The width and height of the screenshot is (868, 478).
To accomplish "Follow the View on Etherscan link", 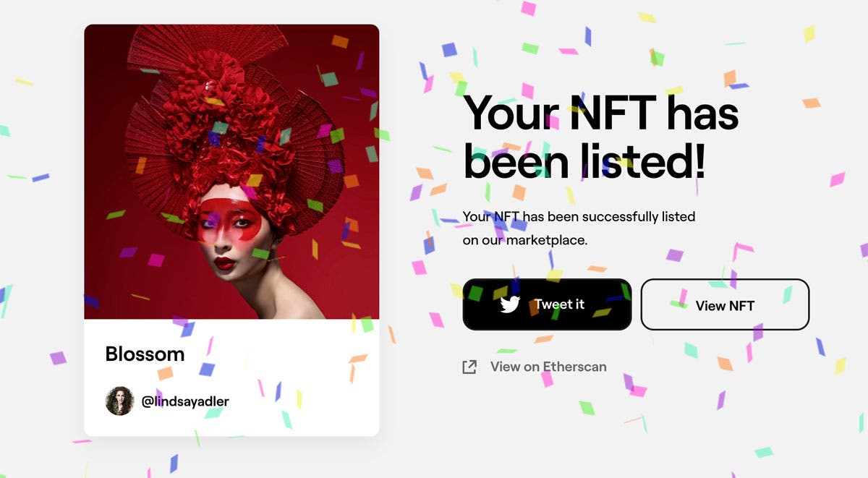I will [535, 367].
